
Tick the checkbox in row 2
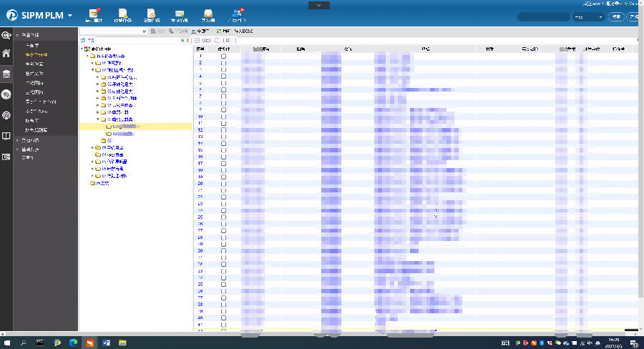pyautogui.click(x=223, y=63)
